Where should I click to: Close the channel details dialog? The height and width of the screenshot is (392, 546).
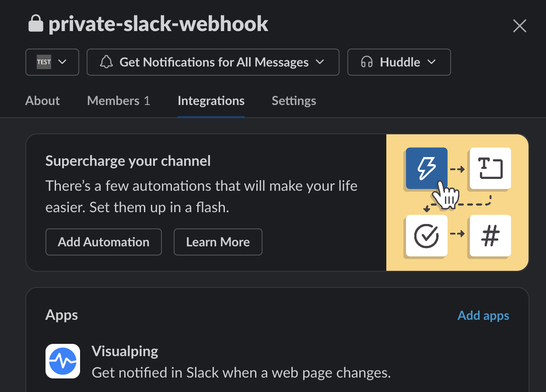coord(519,26)
